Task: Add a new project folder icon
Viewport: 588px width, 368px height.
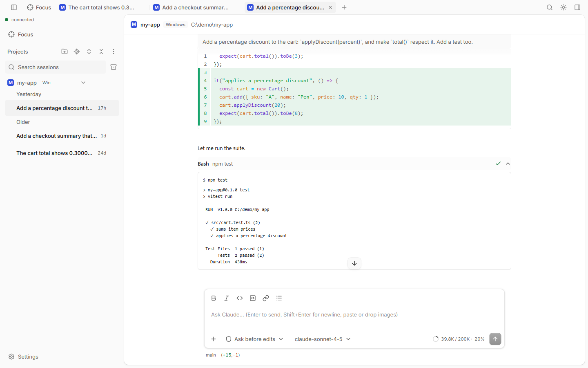Action: pos(65,52)
